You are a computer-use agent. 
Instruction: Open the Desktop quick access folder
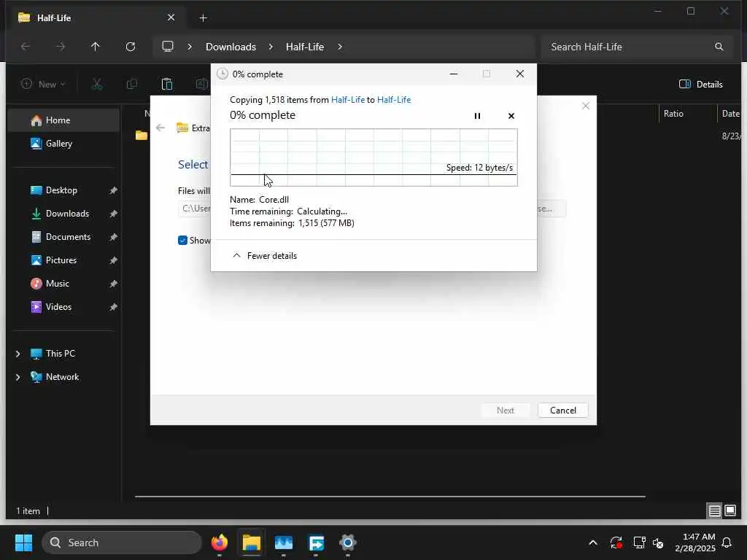pyautogui.click(x=63, y=190)
